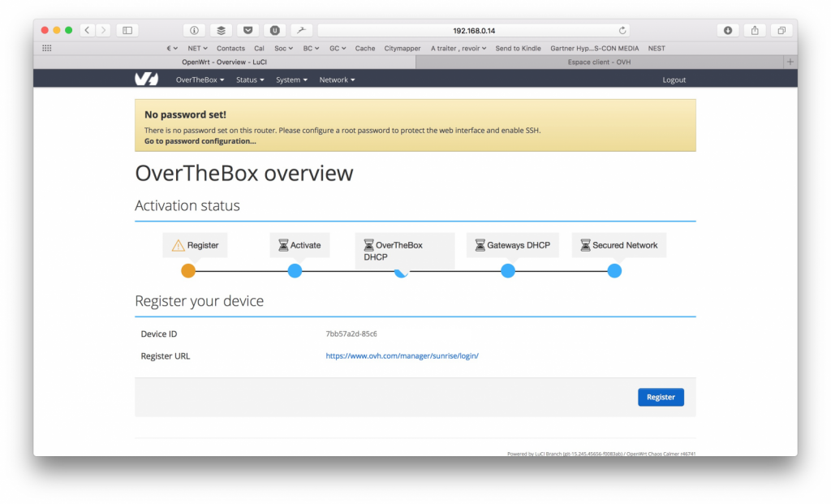The height and width of the screenshot is (504, 831).
Task: Reload the page with refresh icon
Action: click(622, 30)
